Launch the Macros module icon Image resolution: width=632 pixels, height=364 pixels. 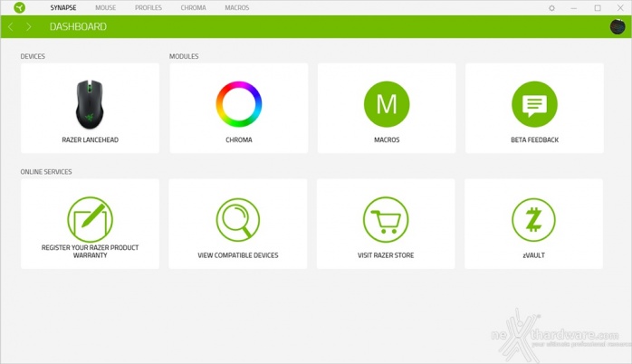pyautogui.click(x=387, y=104)
